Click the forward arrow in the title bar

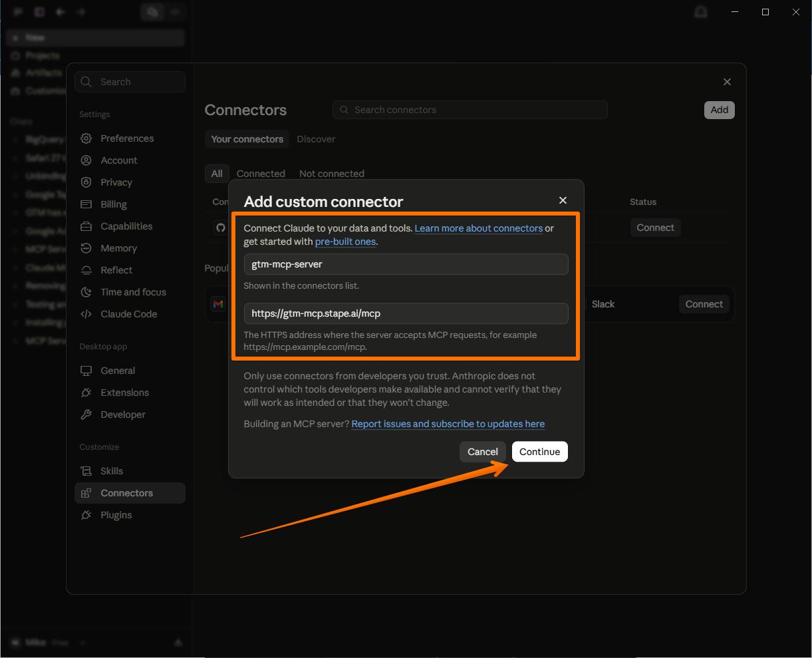coord(81,12)
